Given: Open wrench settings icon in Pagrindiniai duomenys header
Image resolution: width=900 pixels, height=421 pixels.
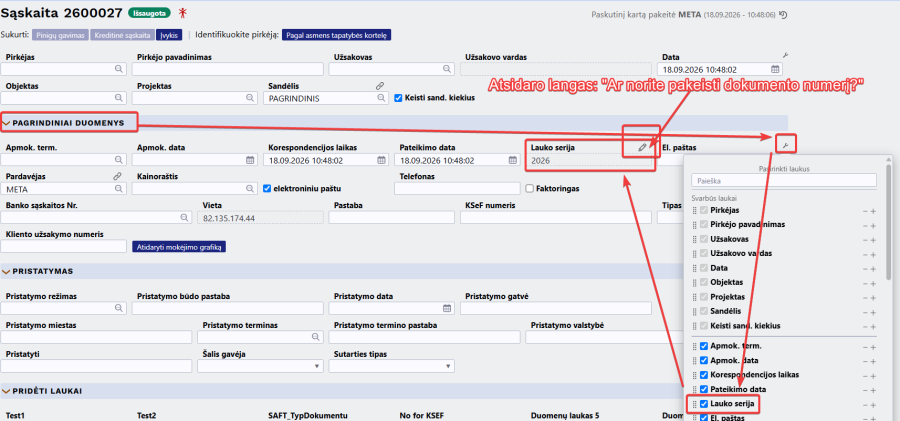Looking at the screenshot, I should (785, 144).
